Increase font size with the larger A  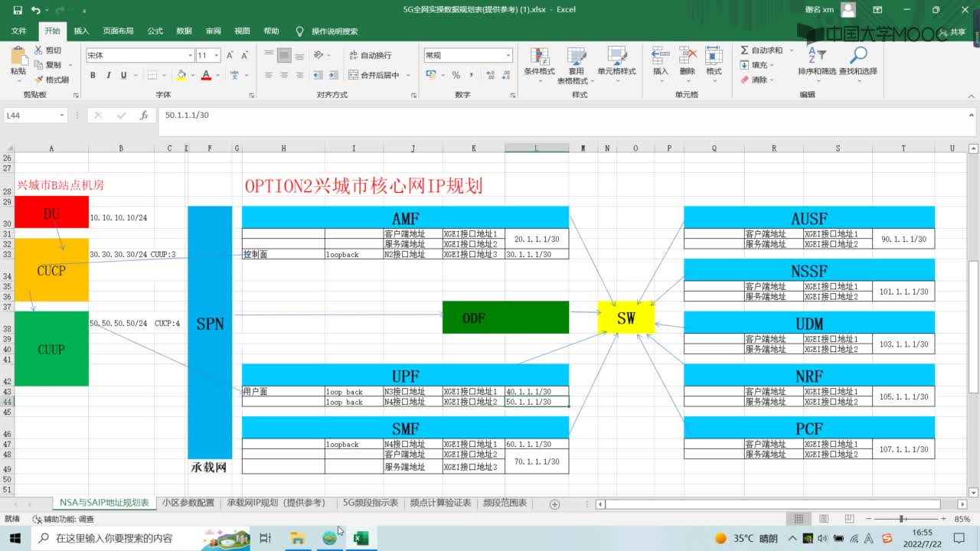230,55
